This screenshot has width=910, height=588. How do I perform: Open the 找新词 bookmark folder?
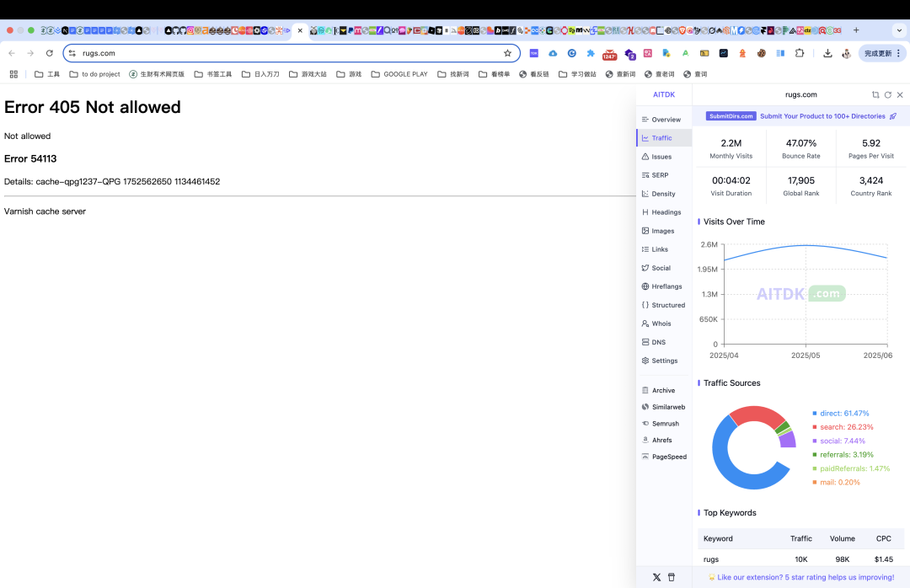pos(453,74)
